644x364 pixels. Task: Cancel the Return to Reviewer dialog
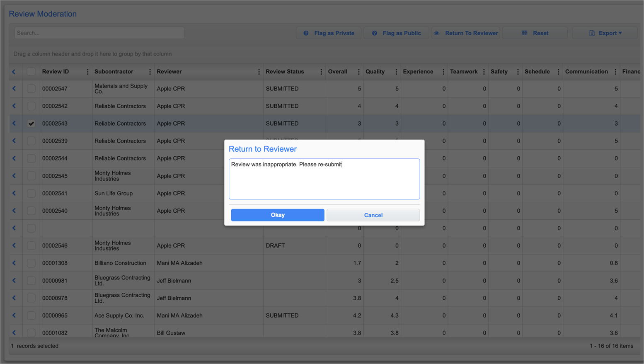(x=373, y=215)
